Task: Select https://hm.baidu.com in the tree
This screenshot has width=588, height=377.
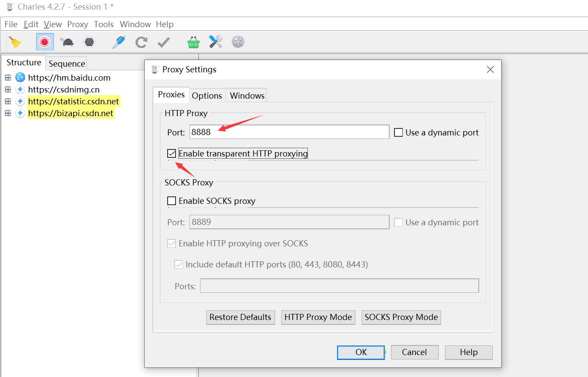Action: click(69, 78)
